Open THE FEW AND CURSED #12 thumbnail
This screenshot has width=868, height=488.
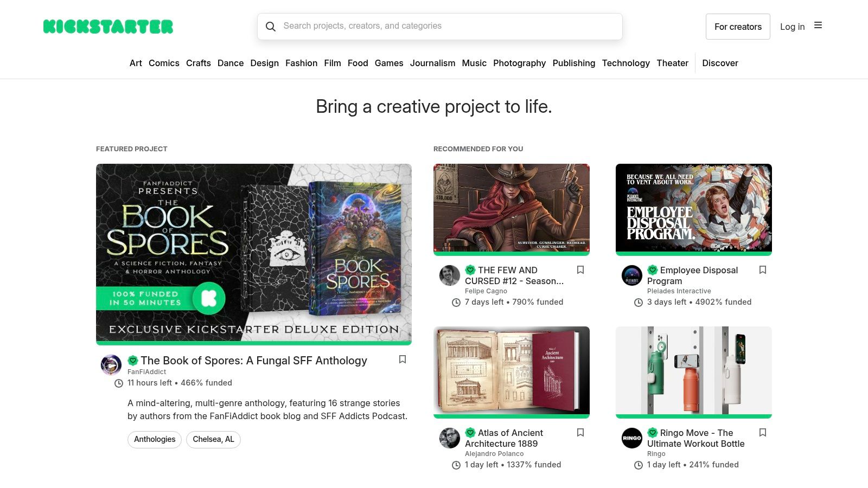point(511,208)
